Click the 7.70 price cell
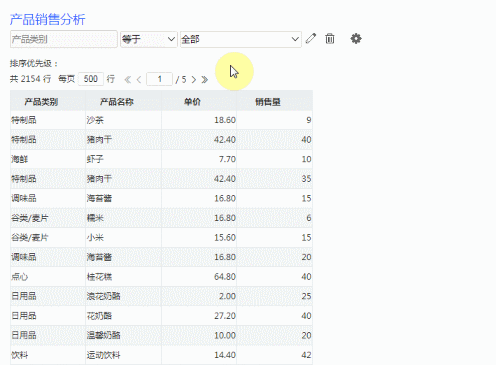 click(x=199, y=159)
